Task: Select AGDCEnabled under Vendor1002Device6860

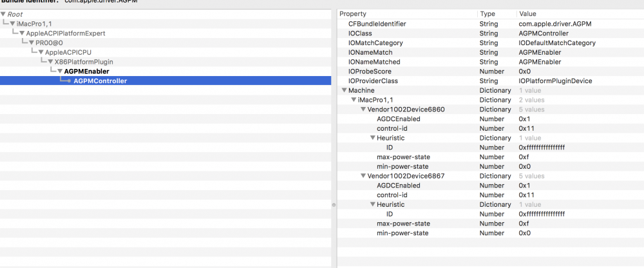Action: click(491, 119)
